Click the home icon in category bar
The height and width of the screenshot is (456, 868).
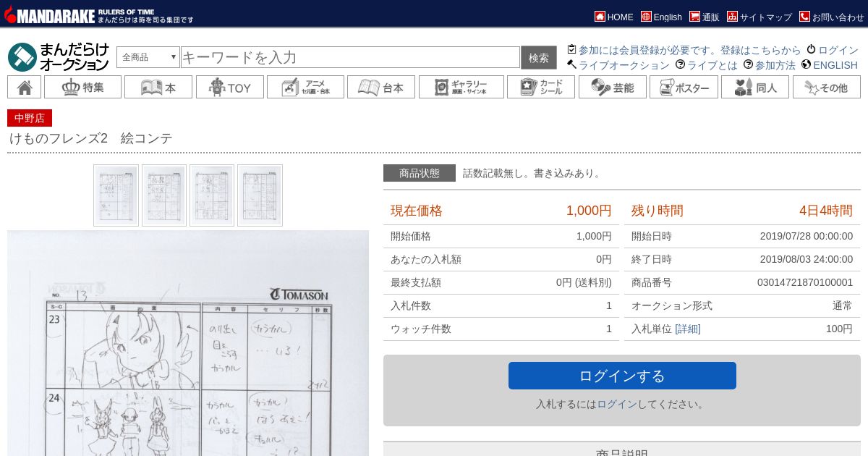[x=25, y=87]
